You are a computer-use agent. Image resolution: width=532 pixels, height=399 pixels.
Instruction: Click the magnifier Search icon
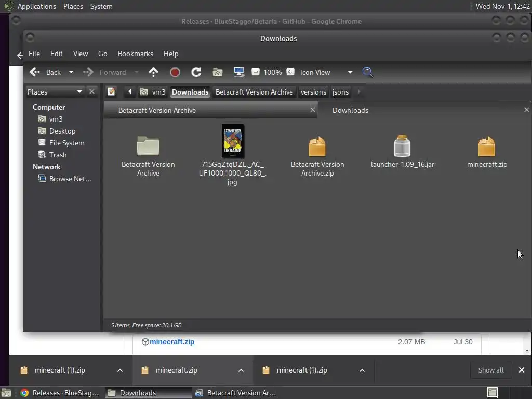tap(367, 72)
